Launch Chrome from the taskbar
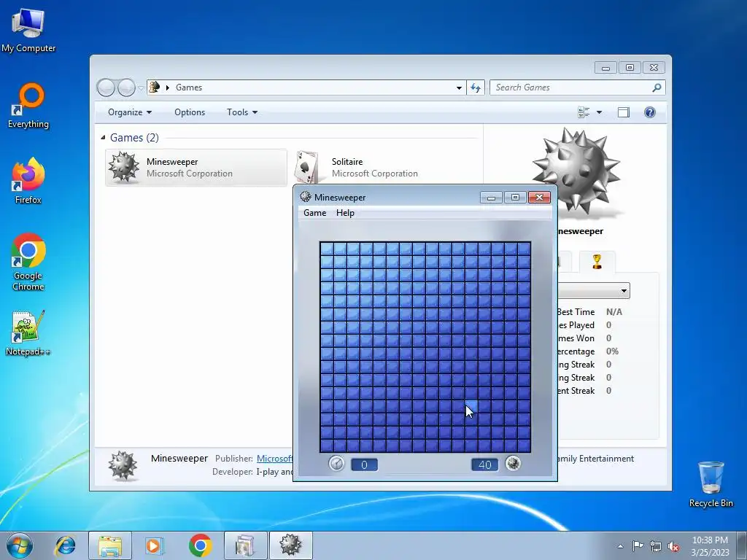The width and height of the screenshot is (747, 560). [x=200, y=545]
